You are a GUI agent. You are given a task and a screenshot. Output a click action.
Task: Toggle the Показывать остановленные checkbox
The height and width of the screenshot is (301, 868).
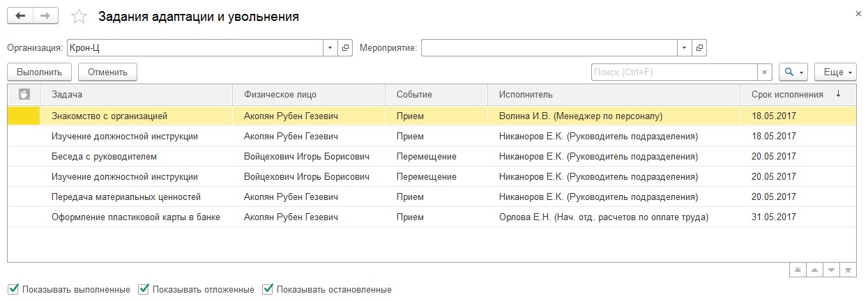(x=268, y=289)
